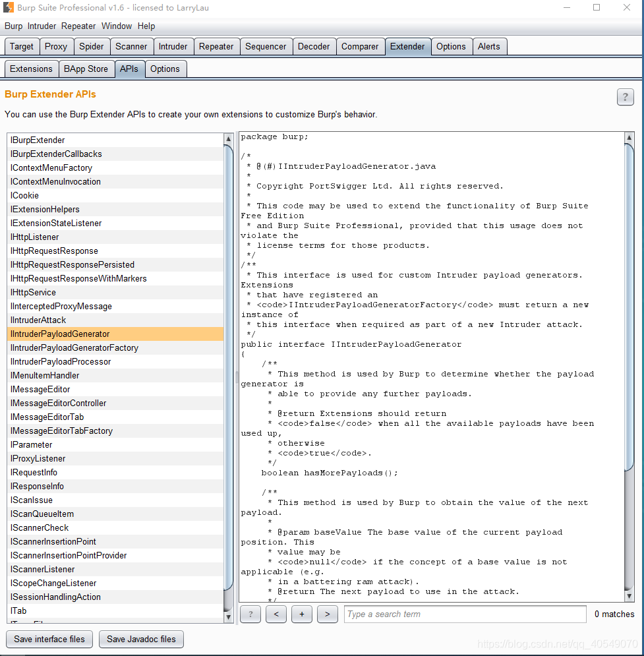The image size is (644, 656).
Task: Open the Extensions sub-tab
Action: pyautogui.click(x=32, y=69)
